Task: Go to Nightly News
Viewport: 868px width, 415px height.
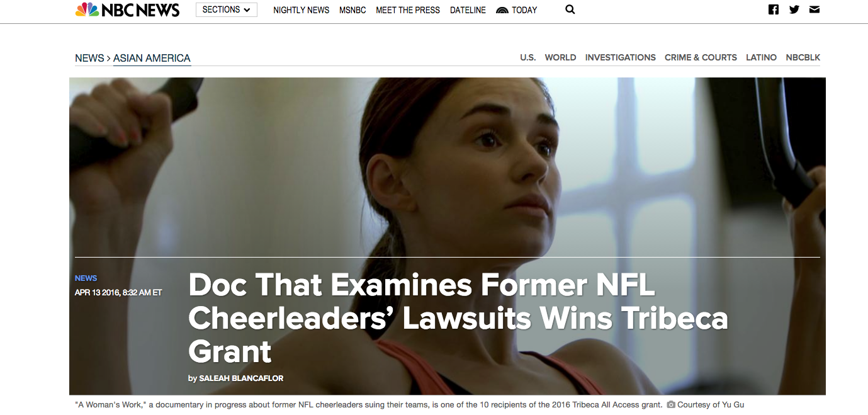Action: point(301,10)
